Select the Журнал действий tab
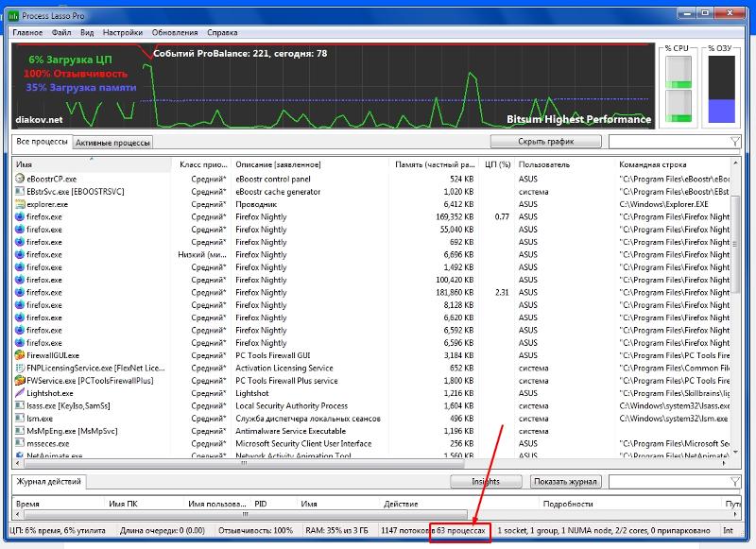The width and height of the screenshot is (756, 549). coord(49,481)
